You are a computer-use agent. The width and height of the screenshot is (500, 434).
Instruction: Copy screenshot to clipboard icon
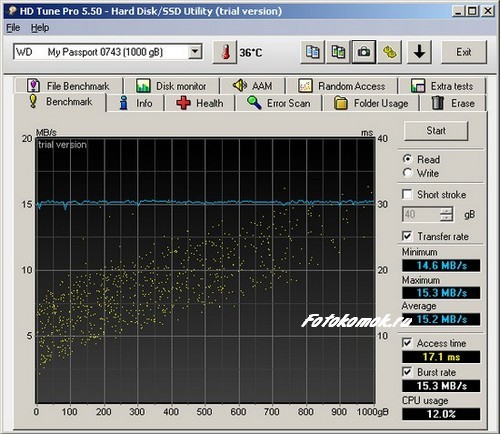(338, 52)
